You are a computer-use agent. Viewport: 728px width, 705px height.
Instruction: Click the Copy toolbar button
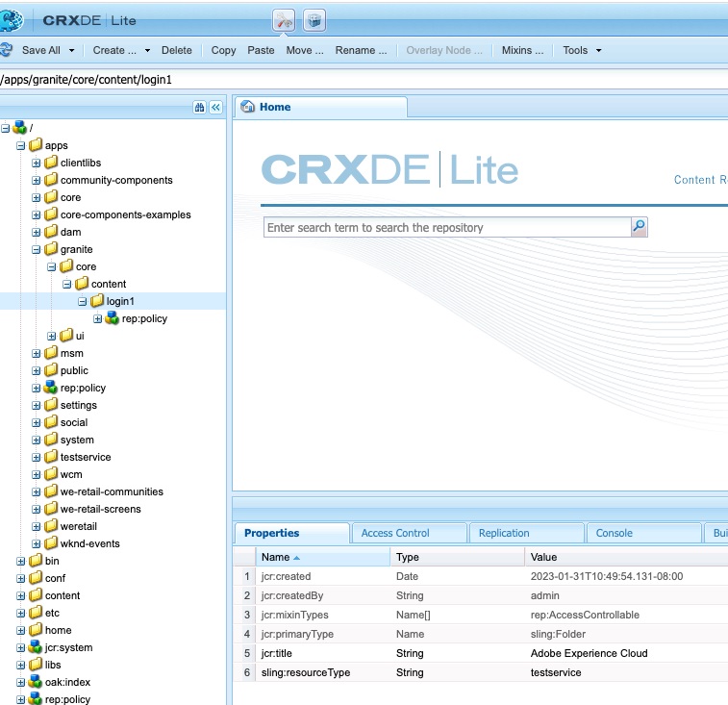point(223,50)
